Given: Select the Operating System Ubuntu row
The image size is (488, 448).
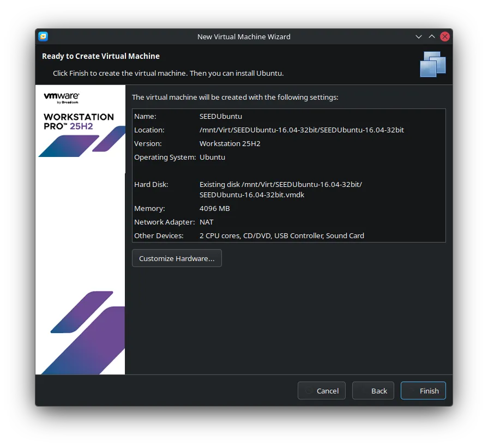Looking at the screenshot, I should click(x=212, y=157).
